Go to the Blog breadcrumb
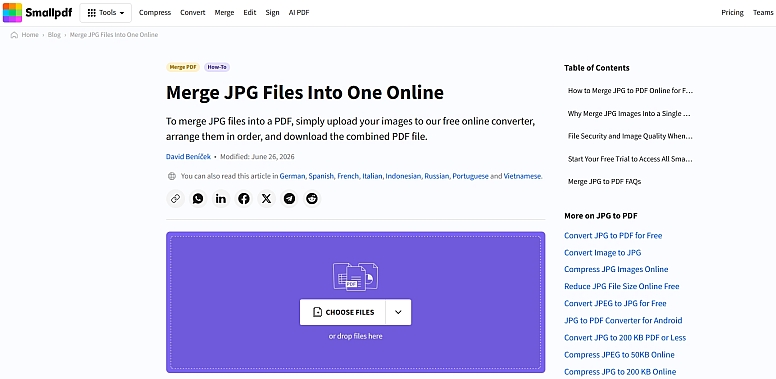This screenshot has height=379, width=776. [54, 35]
